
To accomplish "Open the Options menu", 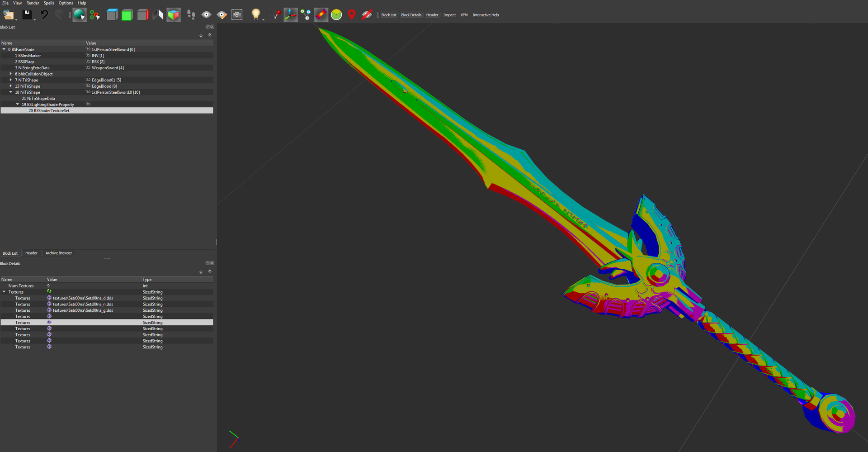I will click(x=66, y=3).
